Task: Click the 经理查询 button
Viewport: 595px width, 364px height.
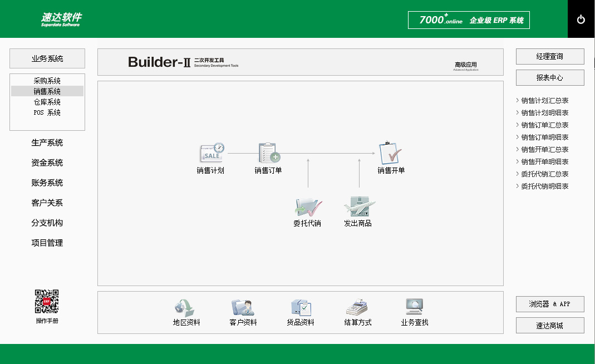Action: click(x=550, y=57)
